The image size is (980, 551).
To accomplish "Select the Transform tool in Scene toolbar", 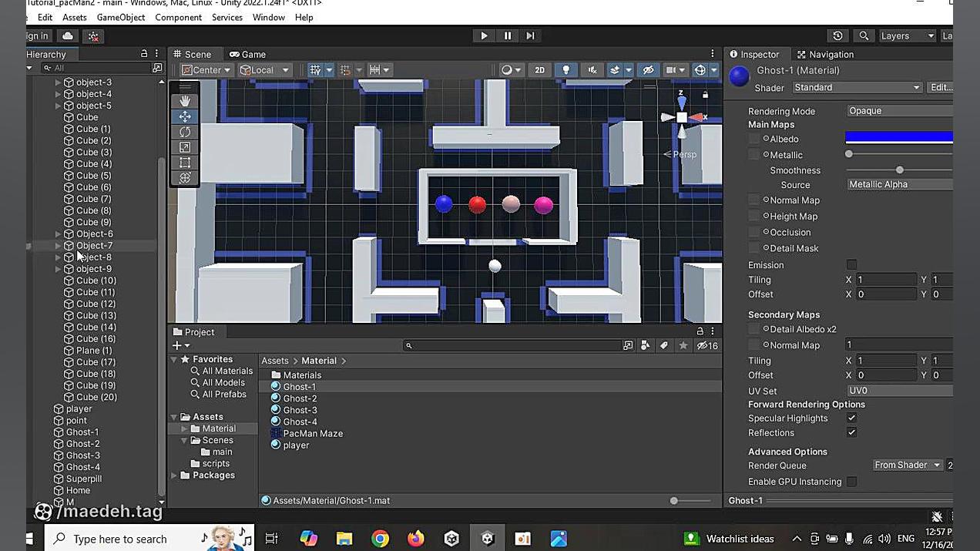I will click(185, 178).
